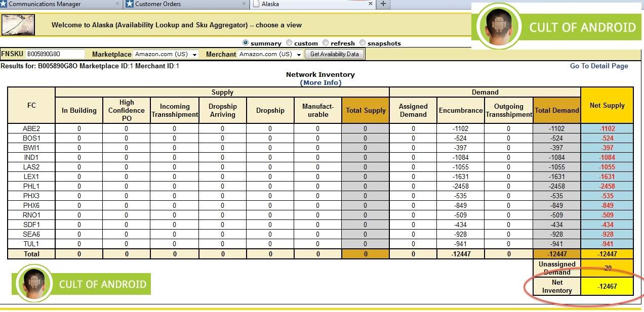Close the Alaska tab

(x=371, y=4)
